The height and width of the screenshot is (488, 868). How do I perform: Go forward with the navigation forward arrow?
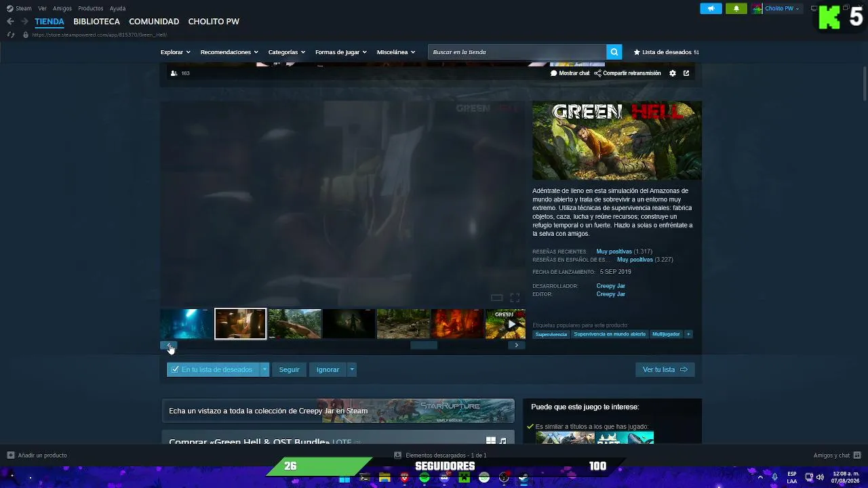pyautogui.click(x=24, y=22)
